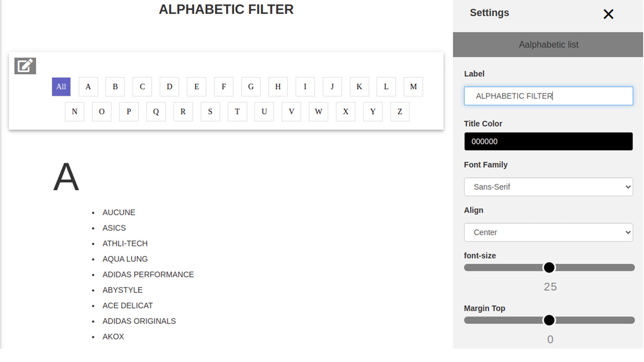Close the Settings panel

pos(608,14)
